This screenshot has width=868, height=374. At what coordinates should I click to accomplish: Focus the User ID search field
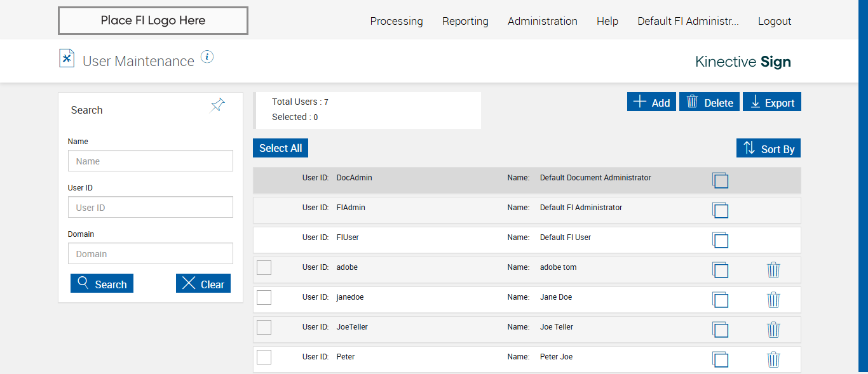click(151, 208)
